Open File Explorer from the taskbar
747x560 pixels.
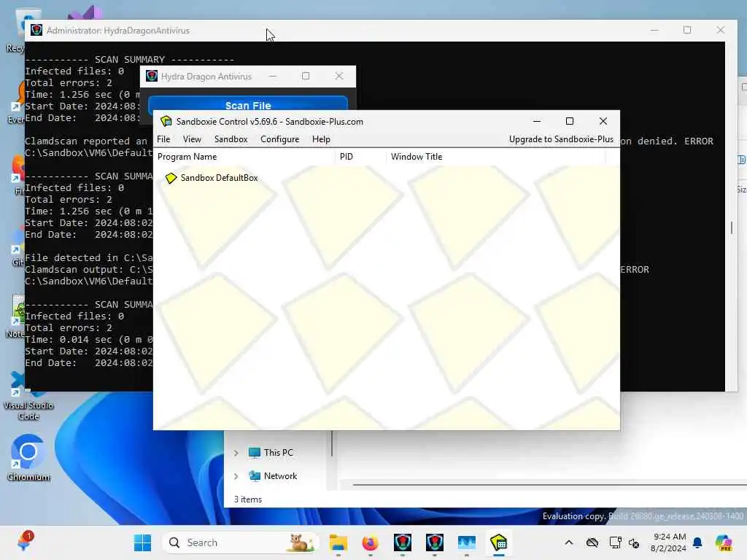(x=338, y=542)
